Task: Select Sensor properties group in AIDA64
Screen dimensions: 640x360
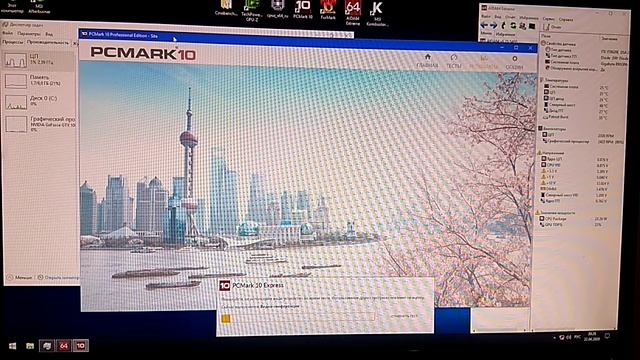Action: click(558, 43)
